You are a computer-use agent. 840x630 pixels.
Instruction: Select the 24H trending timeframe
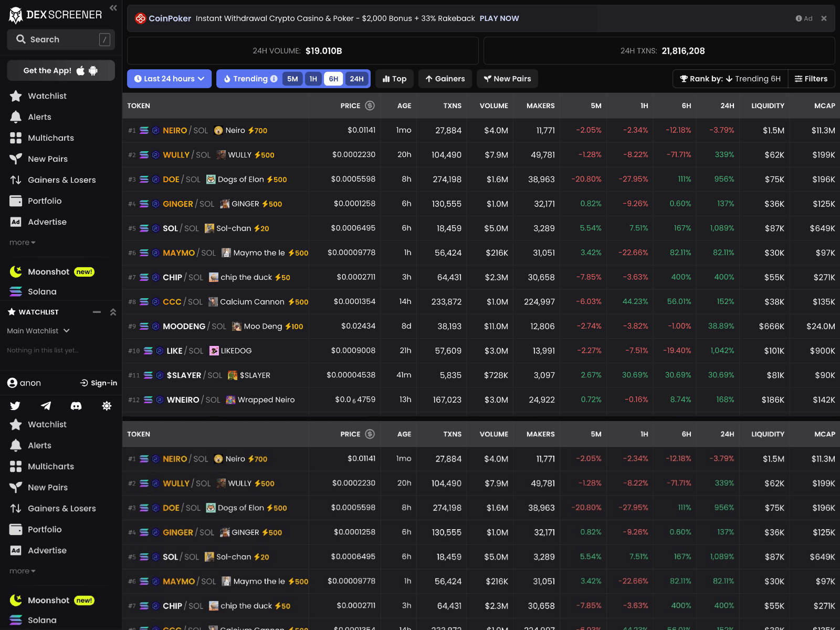coord(357,79)
